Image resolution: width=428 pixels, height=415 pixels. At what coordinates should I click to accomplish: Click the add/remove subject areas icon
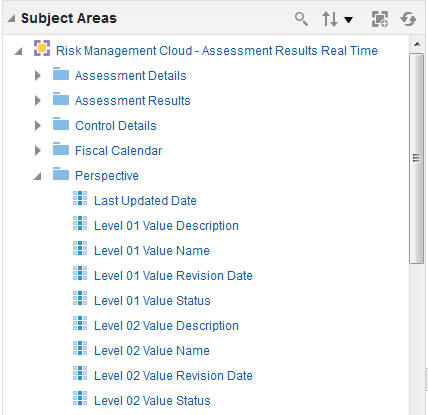coord(380,19)
